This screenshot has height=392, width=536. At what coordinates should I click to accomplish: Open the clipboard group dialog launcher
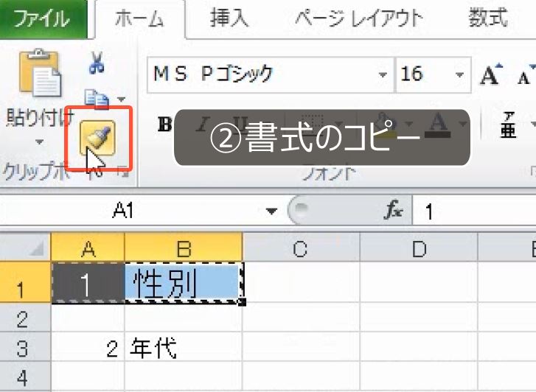tap(123, 172)
